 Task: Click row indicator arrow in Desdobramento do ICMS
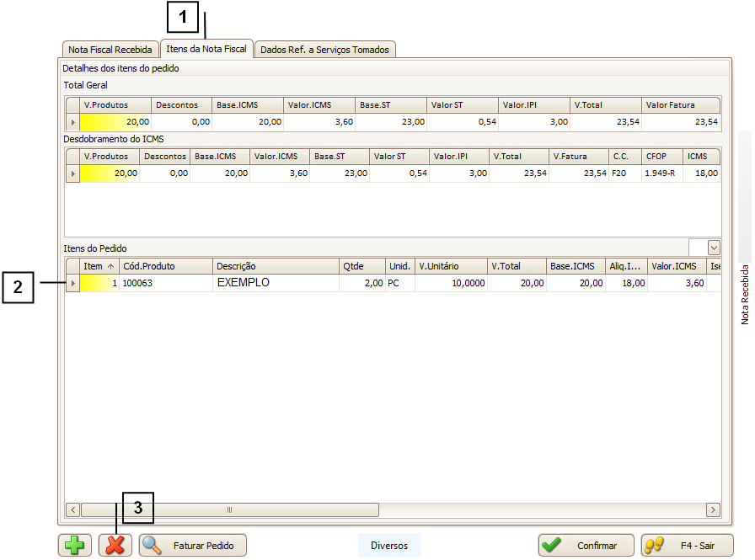coord(72,173)
